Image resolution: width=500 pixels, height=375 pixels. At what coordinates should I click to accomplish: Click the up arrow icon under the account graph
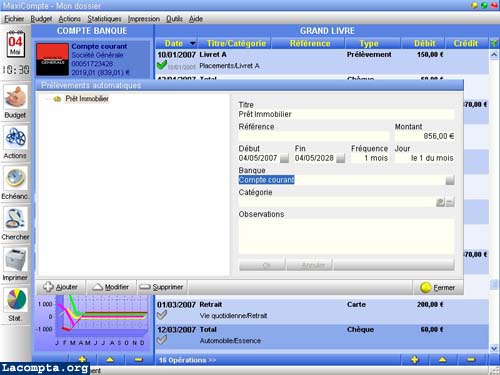[x=110, y=360]
